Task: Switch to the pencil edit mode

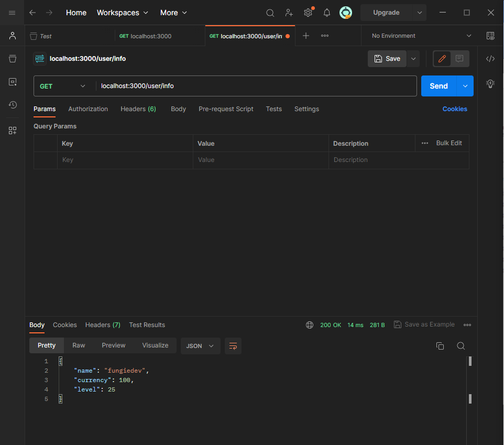Action: (442, 59)
